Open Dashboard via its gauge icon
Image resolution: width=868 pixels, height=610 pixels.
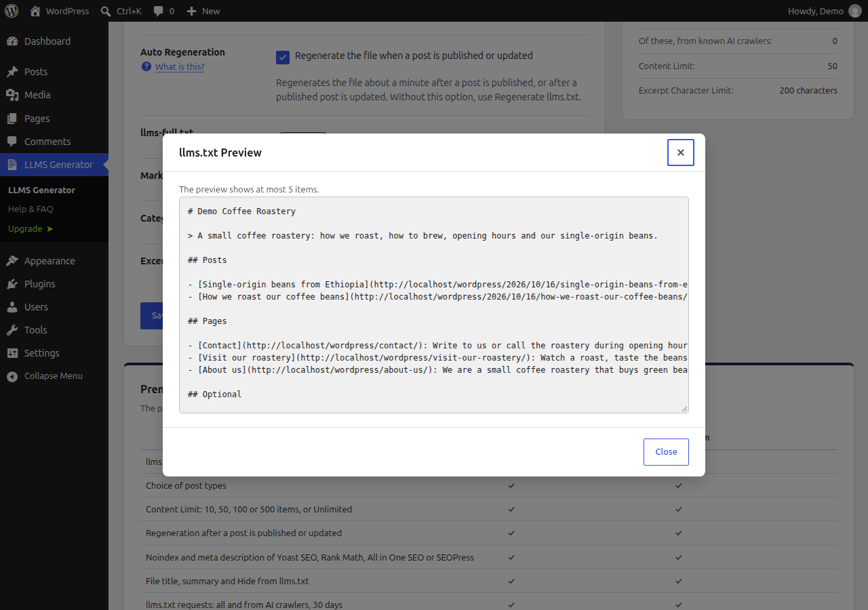pyautogui.click(x=12, y=41)
